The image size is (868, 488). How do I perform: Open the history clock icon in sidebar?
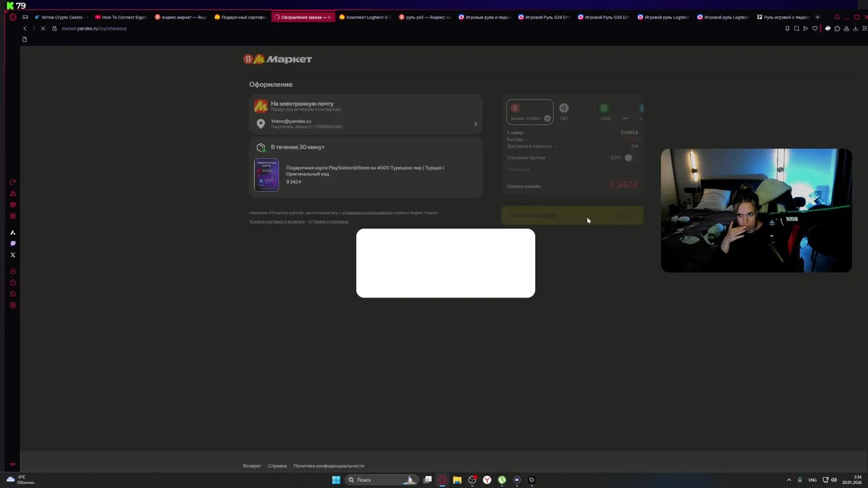click(13, 283)
